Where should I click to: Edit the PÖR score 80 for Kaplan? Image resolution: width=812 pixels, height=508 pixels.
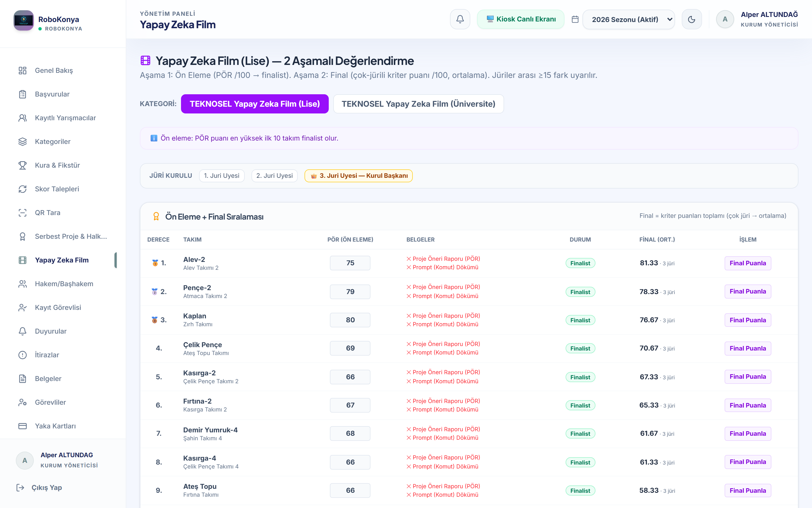coord(350,320)
